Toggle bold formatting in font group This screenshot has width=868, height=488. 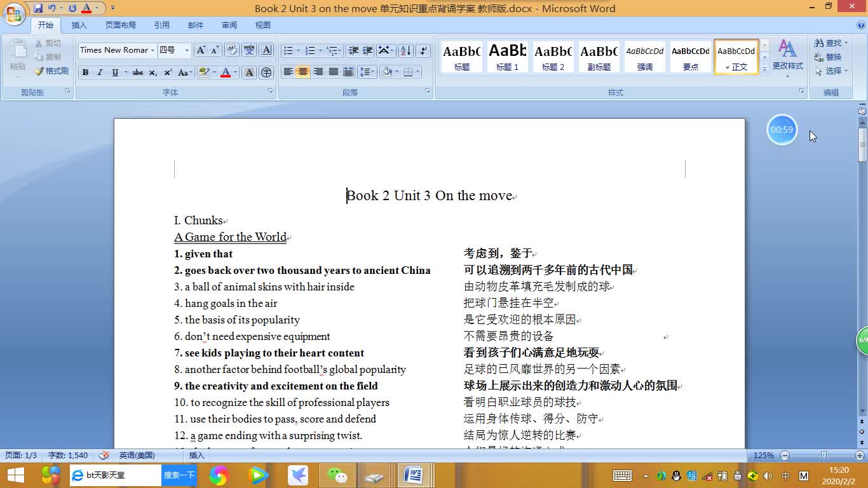(x=85, y=72)
